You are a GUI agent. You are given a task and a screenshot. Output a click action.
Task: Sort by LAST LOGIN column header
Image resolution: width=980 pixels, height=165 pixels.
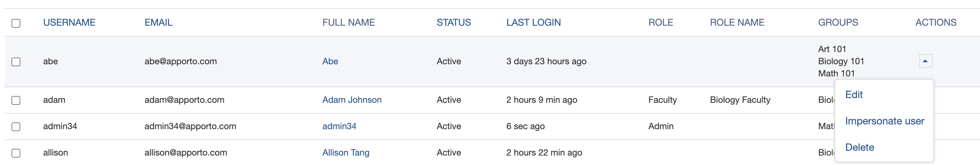[533, 22]
